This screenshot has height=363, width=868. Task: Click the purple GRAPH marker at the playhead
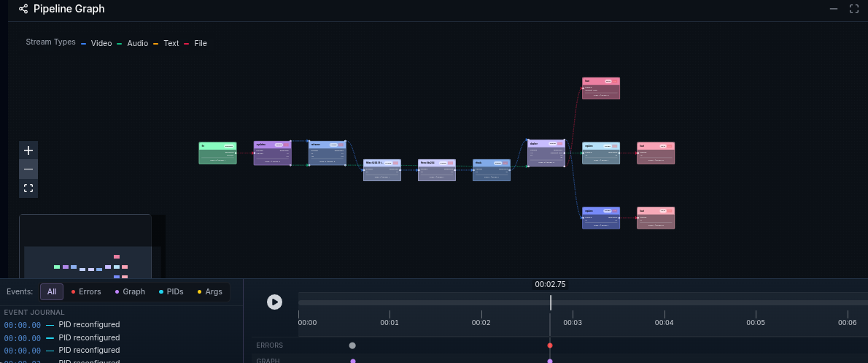coord(550,361)
